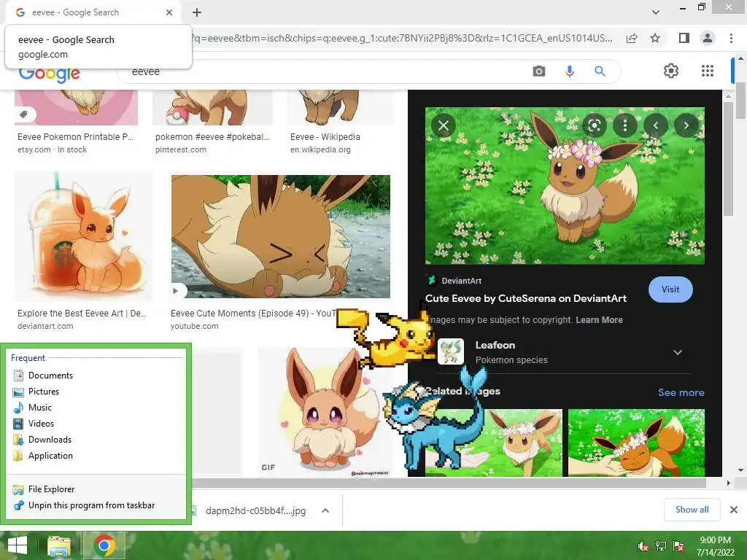Toggle Chrome side panel icon
Viewport: 747px width, 560px height.
(684, 38)
